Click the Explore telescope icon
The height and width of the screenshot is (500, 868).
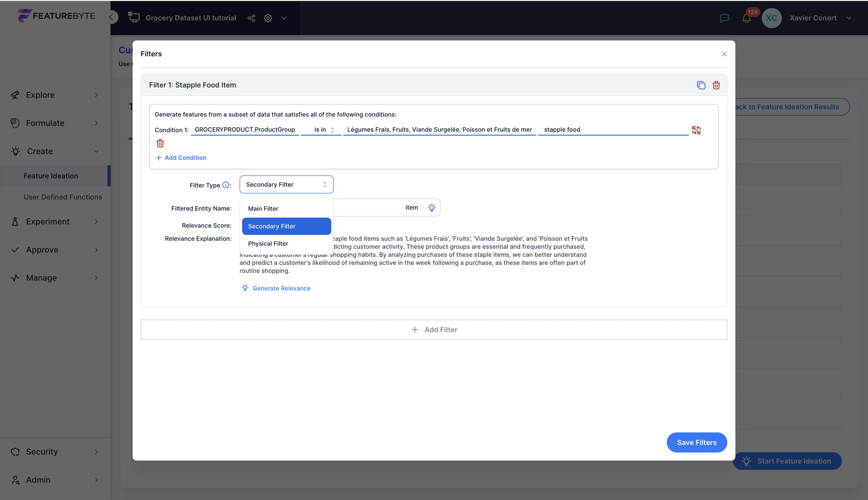click(15, 95)
